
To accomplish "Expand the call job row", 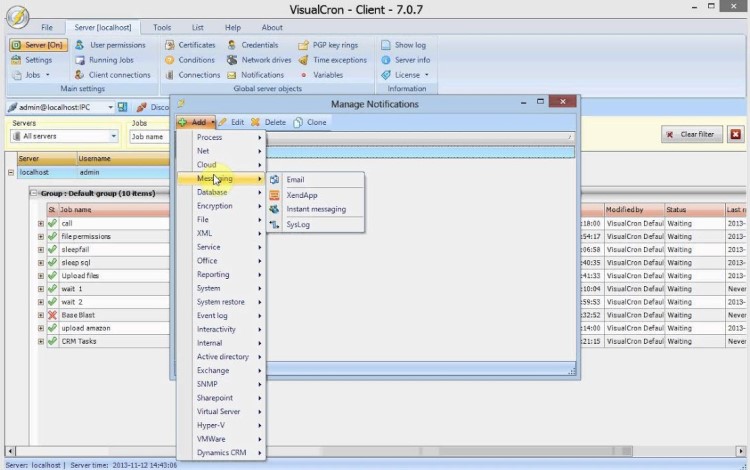I will pyautogui.click(x=41, y=223).
